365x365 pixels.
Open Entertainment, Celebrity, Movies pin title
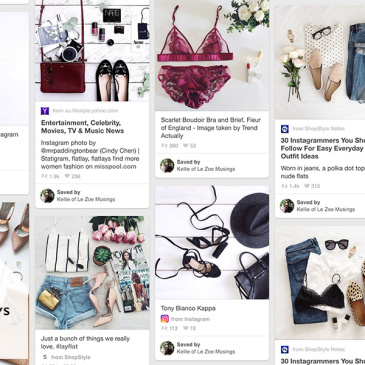pyautogui.click(x=82, y=127)
